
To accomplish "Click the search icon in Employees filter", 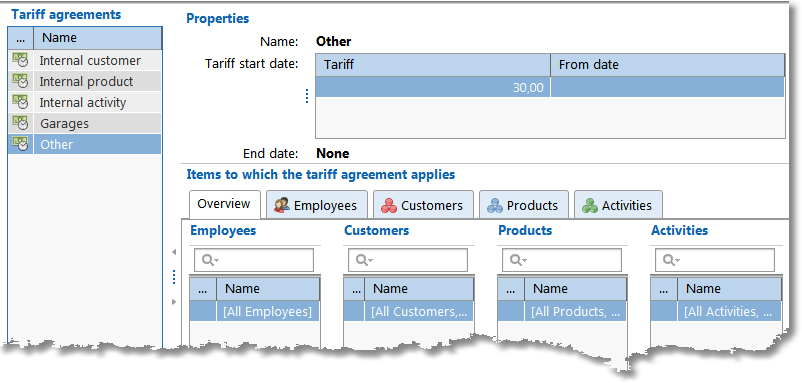I will (x=208, y=260).
